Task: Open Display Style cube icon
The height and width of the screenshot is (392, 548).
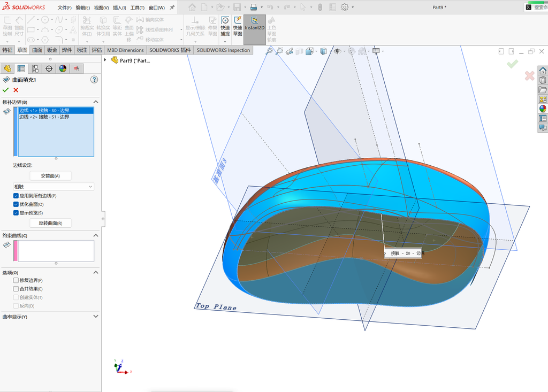Action: (x=324, y=51)
